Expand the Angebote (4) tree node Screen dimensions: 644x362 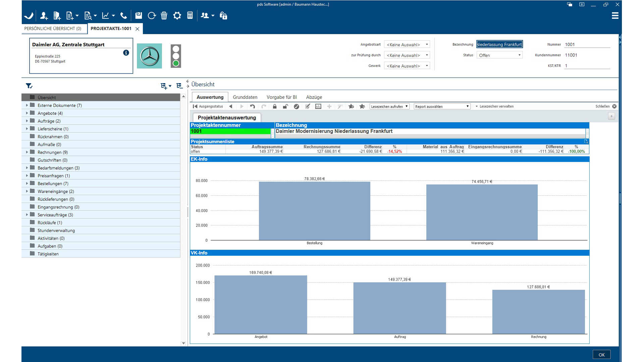pyautogui.click(x=27, y=113)
